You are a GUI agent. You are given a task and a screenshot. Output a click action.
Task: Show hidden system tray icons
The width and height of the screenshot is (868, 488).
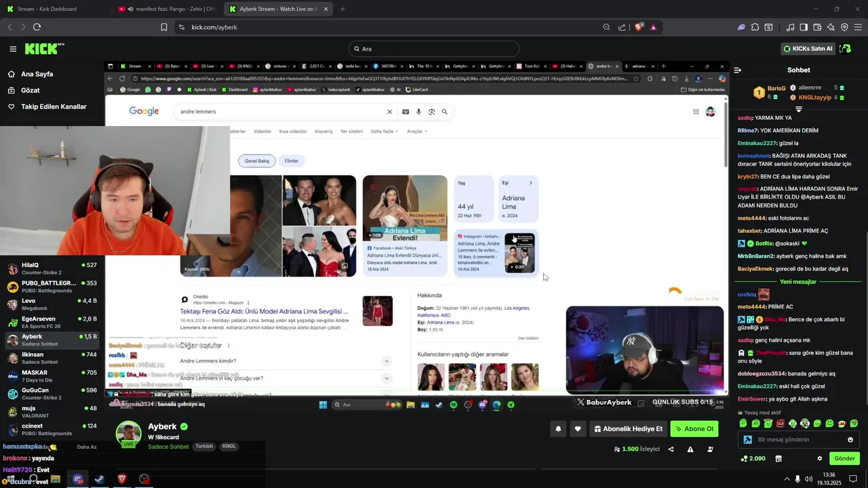[x=787, y=479]
